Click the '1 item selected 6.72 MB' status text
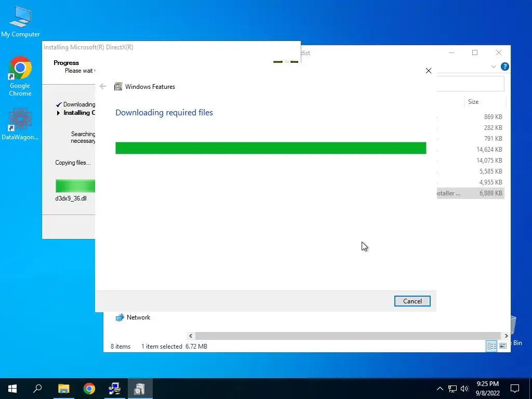Image resolution: width=532 pixels, height=399 pixels. coord(174,347)
